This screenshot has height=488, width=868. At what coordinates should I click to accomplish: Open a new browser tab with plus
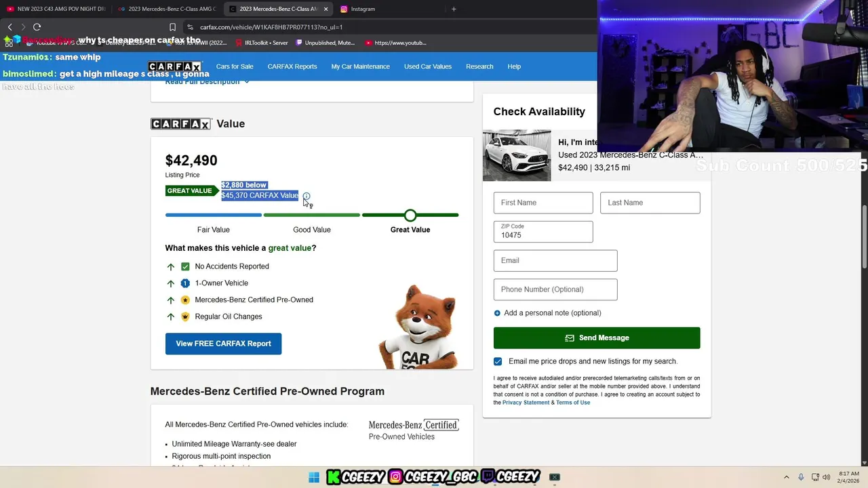click(x=454, y=9)
